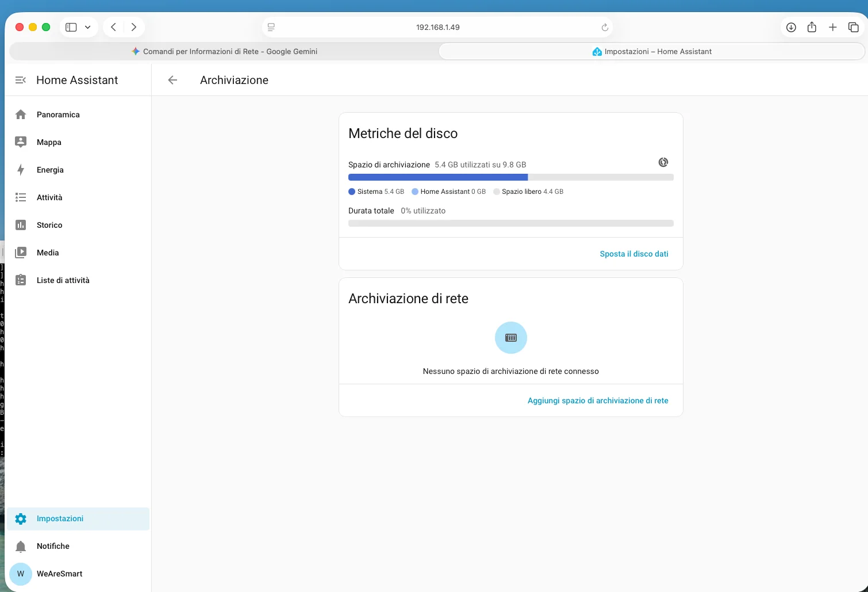Click Nessuno spazio di archiviazione di rete connesso
868x592 pixels.
pos(511,371)
